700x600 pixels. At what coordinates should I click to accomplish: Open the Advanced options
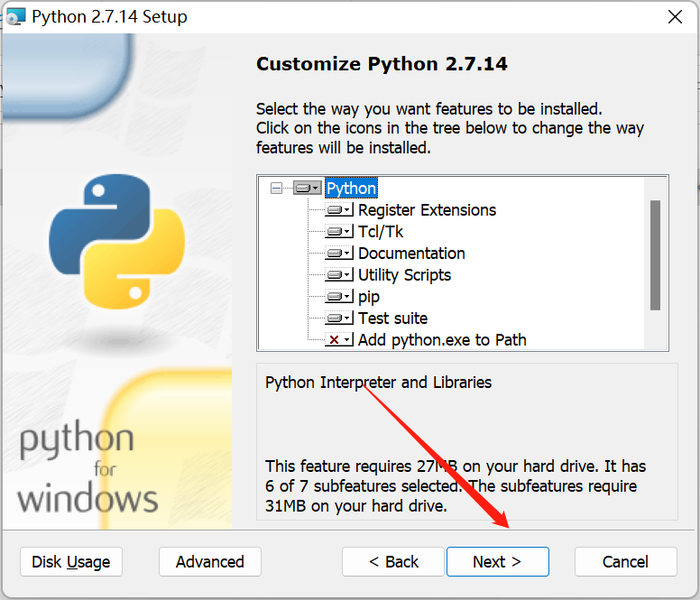tap(209, 561)
